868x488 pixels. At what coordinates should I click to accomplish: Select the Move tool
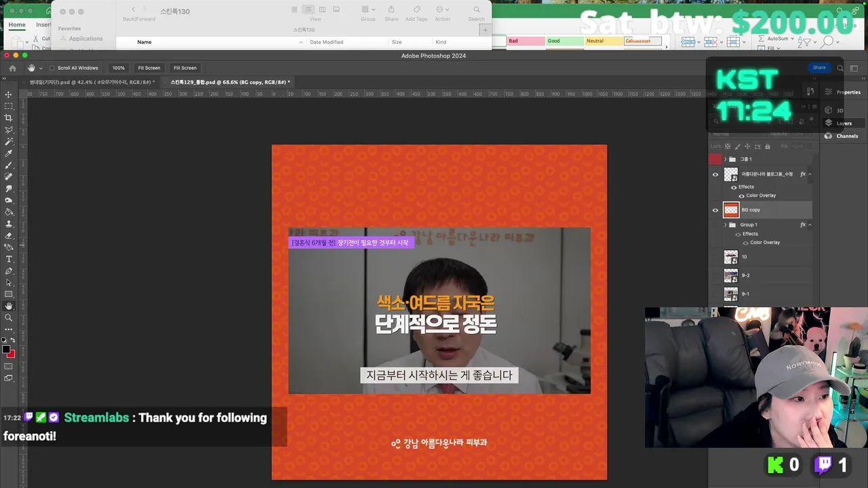click(x=9, y=94)
